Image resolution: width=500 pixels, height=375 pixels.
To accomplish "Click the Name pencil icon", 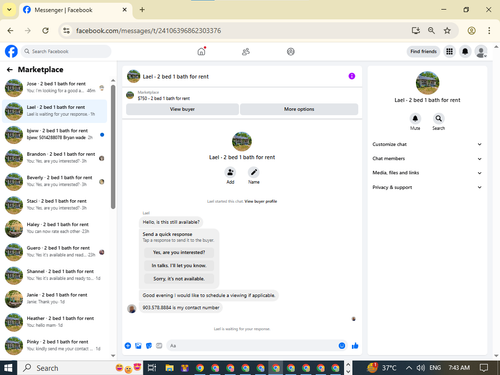I will coord(254,172).
